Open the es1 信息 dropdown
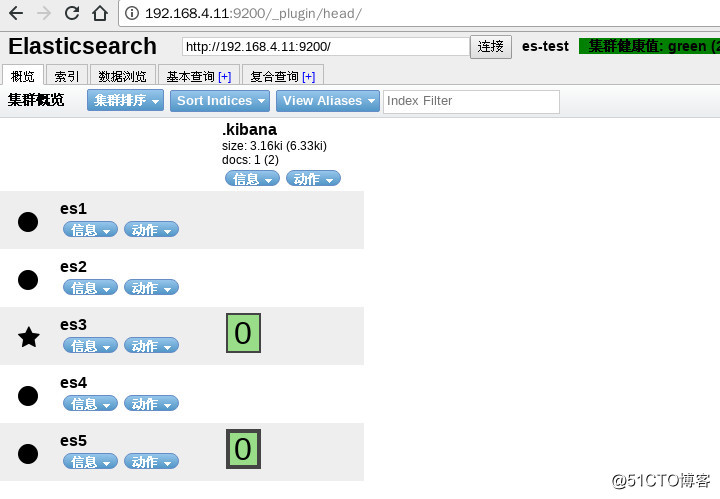The image size is (720, 499). tap(90, 230)
